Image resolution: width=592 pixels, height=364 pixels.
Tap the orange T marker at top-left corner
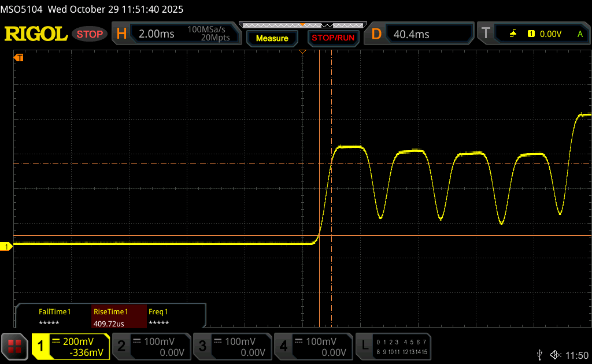coord(18,57)
